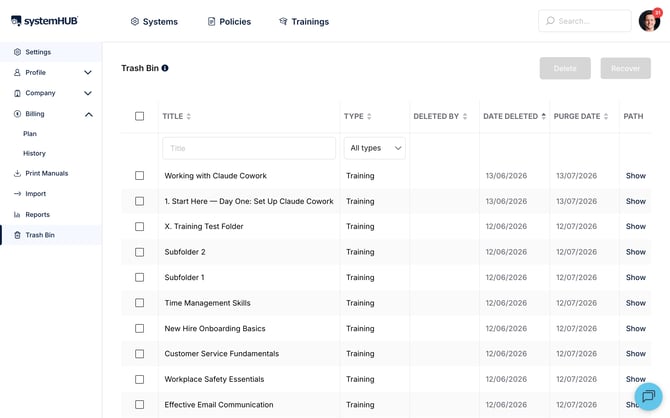This screenshot has width=670, height=418.
Task: Sort by Date Deleted arrows icon
Action: [x=544, y=116]
